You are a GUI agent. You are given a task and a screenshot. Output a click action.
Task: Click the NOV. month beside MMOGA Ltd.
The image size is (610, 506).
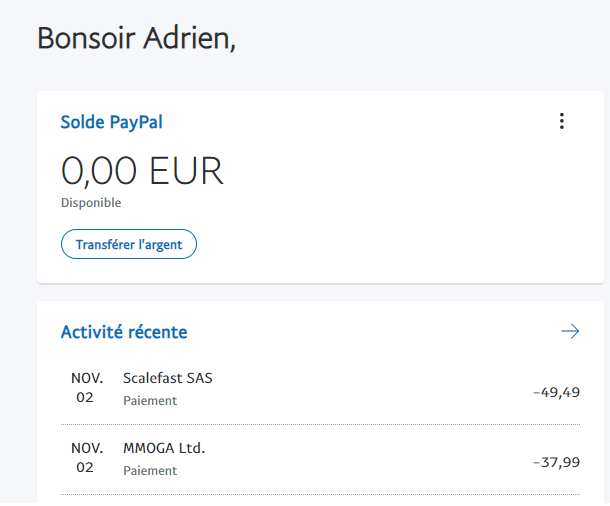87,448
